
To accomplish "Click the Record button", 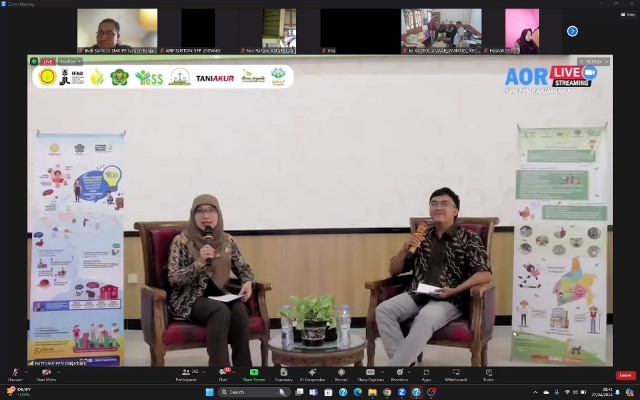I will click(341, 375).
